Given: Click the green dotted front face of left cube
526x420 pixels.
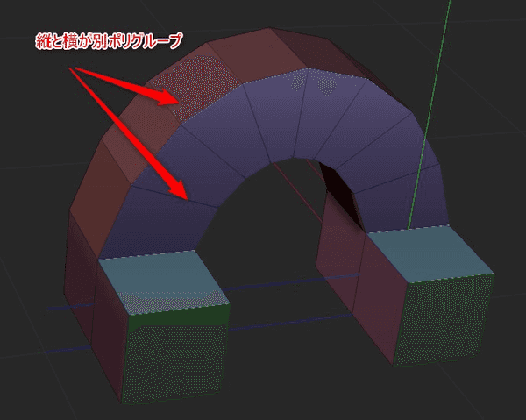Looking at the screenshot, I should click(x=176, y=356).
